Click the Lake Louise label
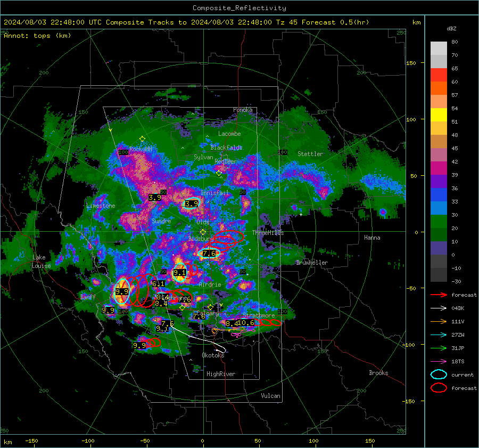Screen dimensions: 479x448 41,262
